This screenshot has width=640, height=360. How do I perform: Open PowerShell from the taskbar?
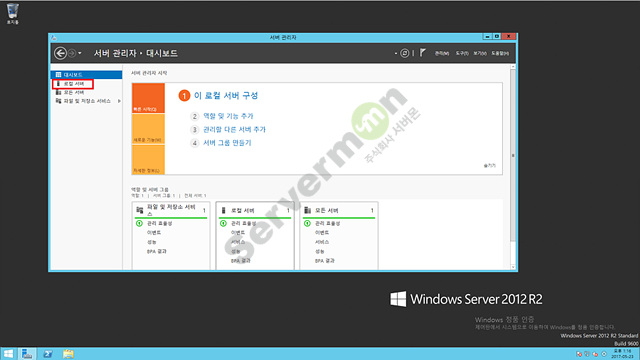(48, 353)
